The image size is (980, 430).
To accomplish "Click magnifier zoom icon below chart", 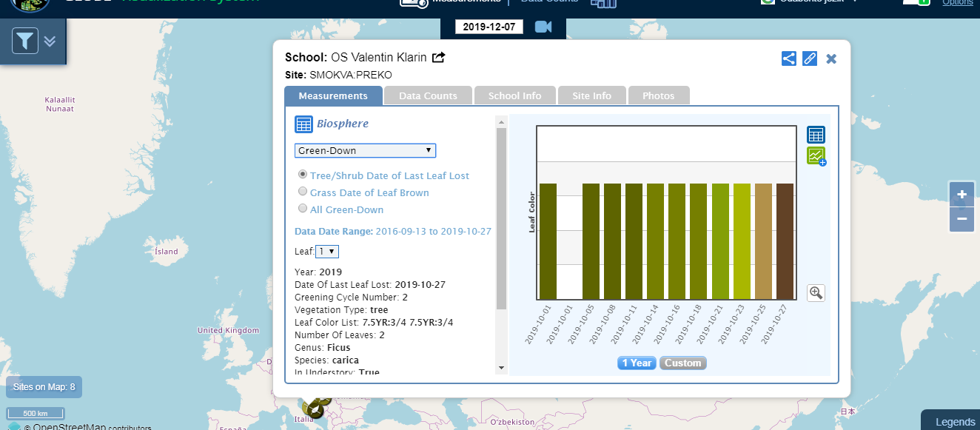I will [x=816, y=293].
